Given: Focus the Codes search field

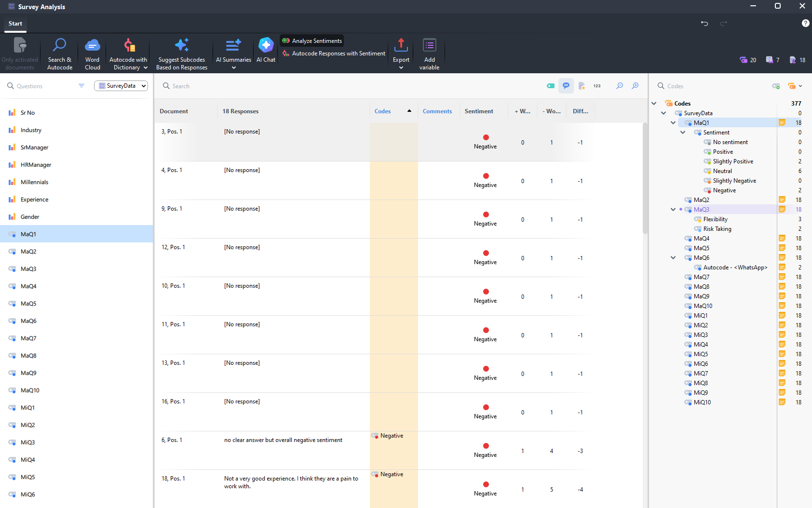Looking at the screenshot, I should 709,86.
